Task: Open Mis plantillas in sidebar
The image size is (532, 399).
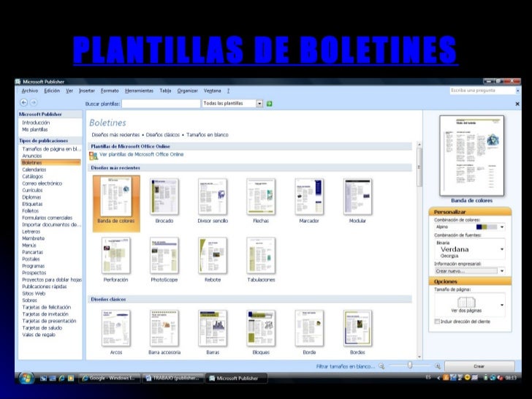Action: coord(35,129)
